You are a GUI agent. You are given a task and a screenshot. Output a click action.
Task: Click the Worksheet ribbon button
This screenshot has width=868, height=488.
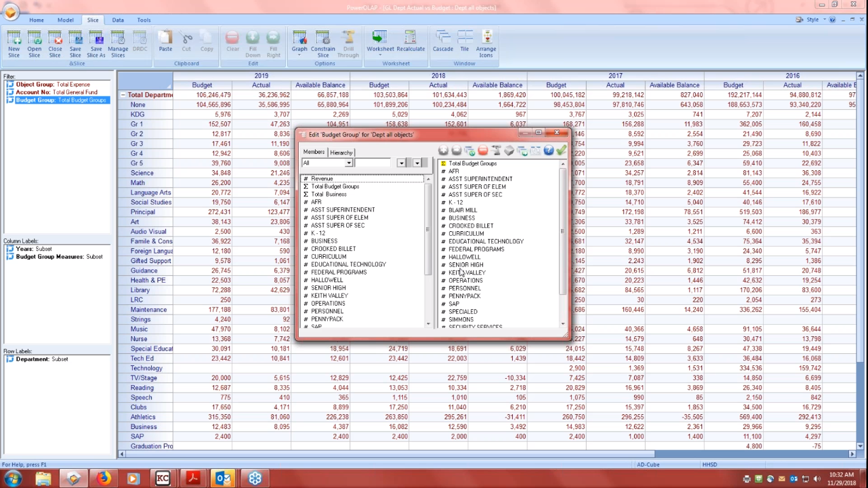tap(380, 44)
